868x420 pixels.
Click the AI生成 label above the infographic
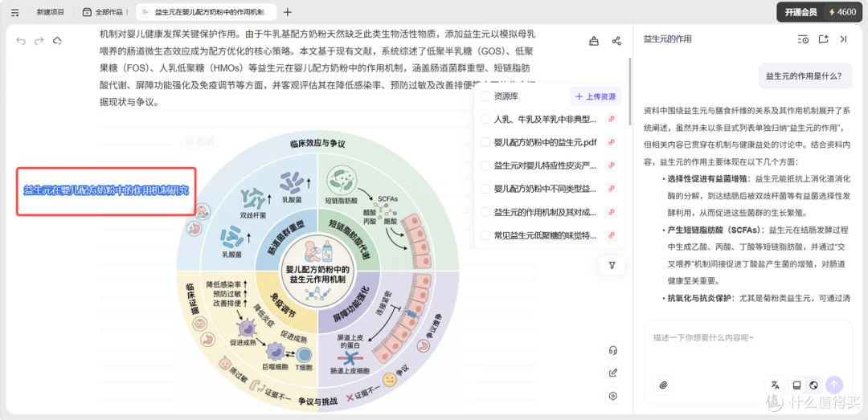click(x=199, y=141)
